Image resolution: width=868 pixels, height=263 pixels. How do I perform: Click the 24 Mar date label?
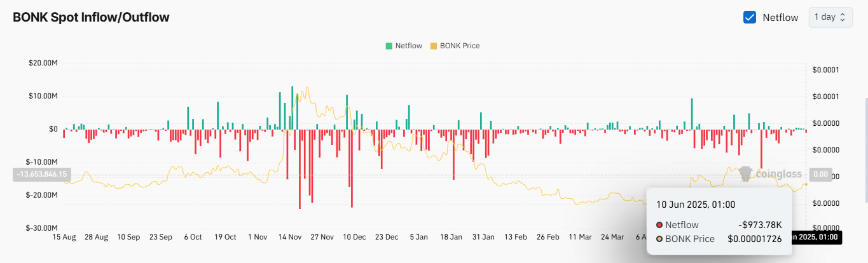coord(613,237)
